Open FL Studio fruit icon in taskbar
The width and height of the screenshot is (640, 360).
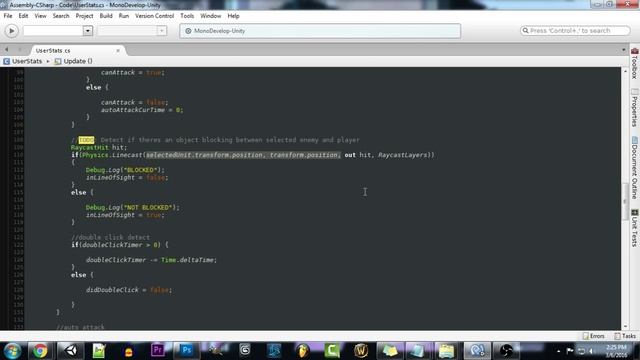[303, 351]
